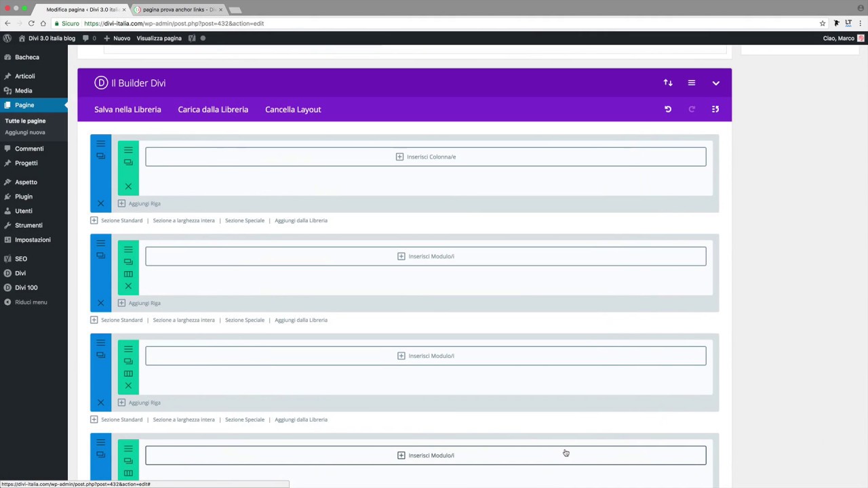The height and width of the screenshot is (488, 868).
Task: Clone the row containing Inserisci Colonna/e
Action: pos(128,162)
